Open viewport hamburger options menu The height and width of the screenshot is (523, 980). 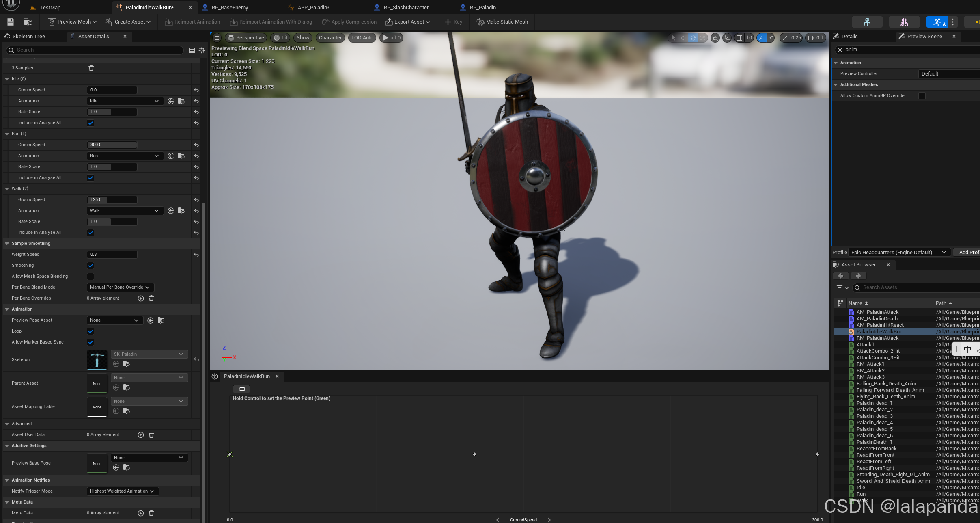click(x=217, y=38)
